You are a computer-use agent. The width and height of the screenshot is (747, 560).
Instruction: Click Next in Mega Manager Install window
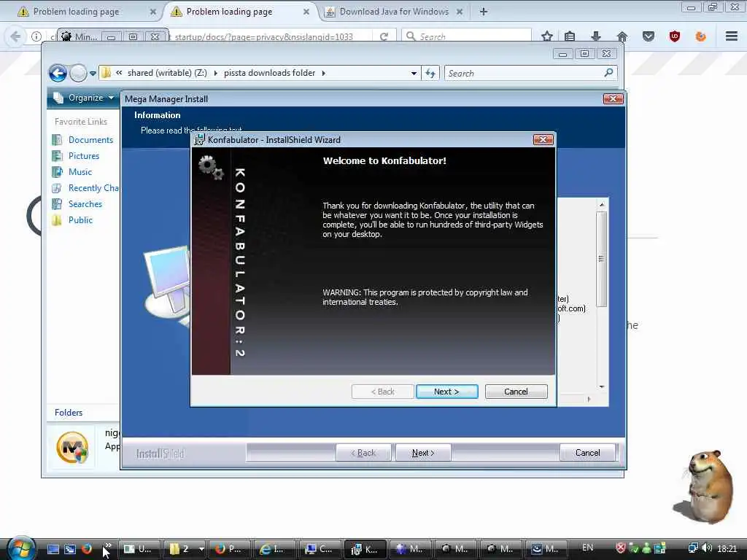(x=423, y=452)
